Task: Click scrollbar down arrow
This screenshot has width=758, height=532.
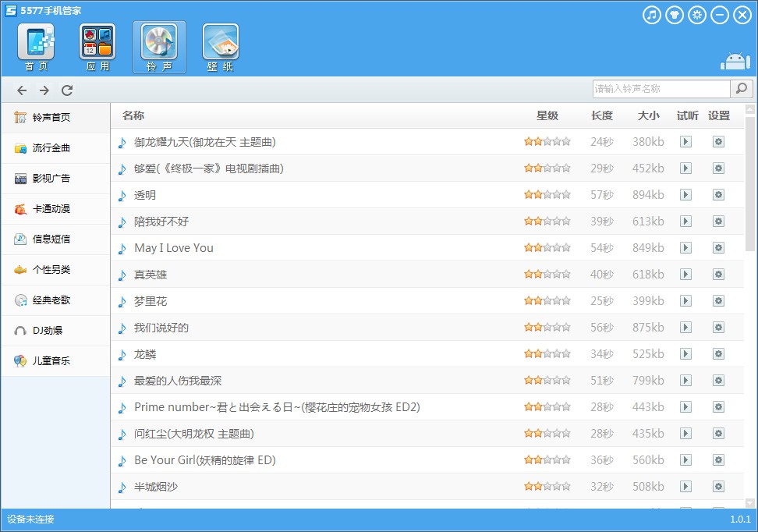Action: (x=750, y=503)
